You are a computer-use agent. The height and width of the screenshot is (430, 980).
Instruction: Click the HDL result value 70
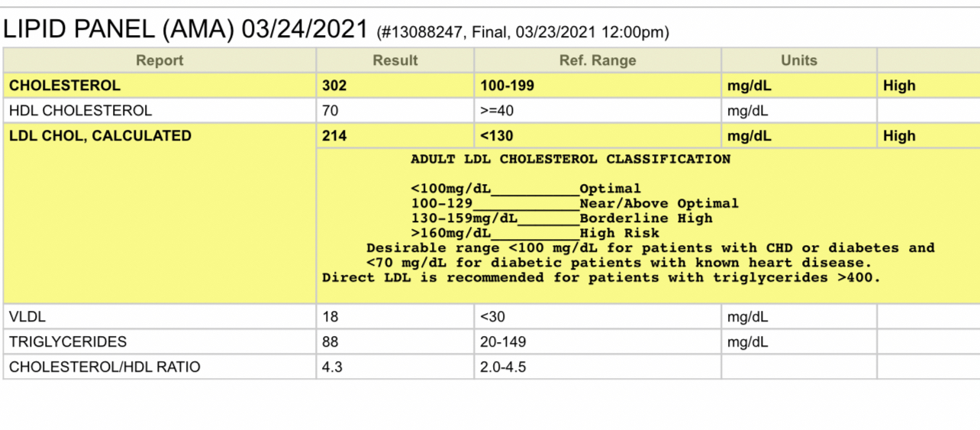(x=330, y=111)
